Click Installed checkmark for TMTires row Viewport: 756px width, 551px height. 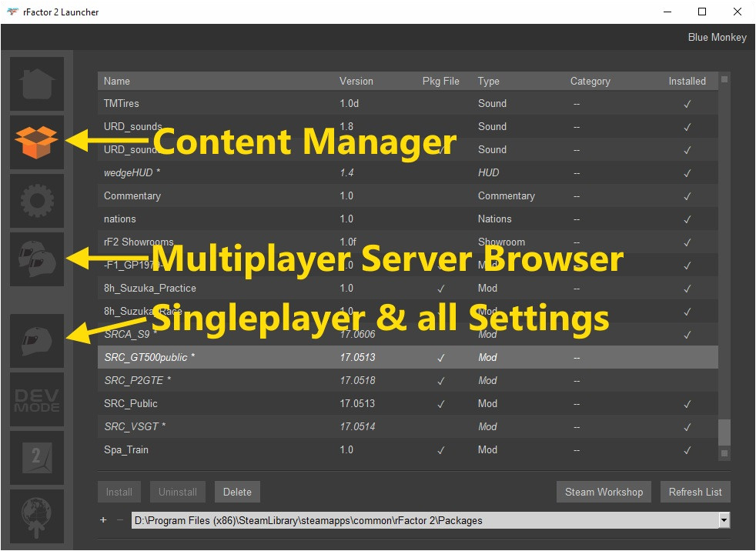[x=687, y=104]
